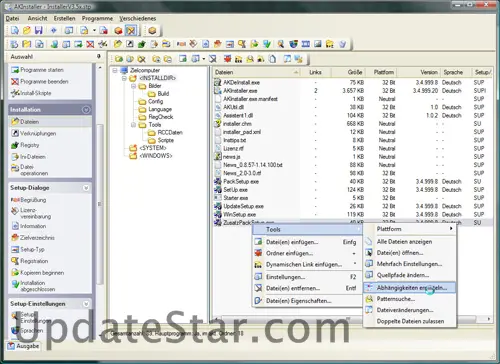Screen dimensions: 500x364
Task: Open the Information setup dialog
Action: pyautogui.click(x=29, y=226)
